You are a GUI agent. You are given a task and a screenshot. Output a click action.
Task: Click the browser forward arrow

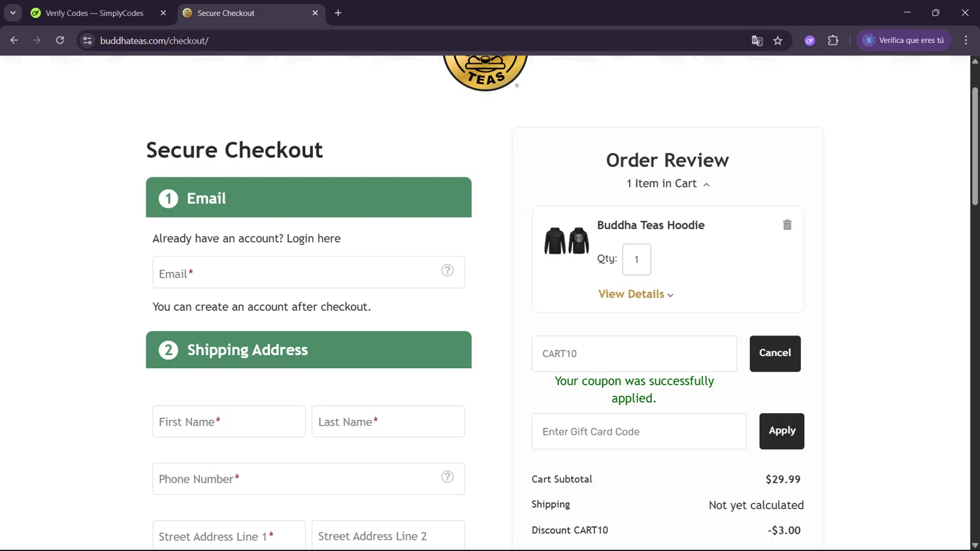click(37, 40)
